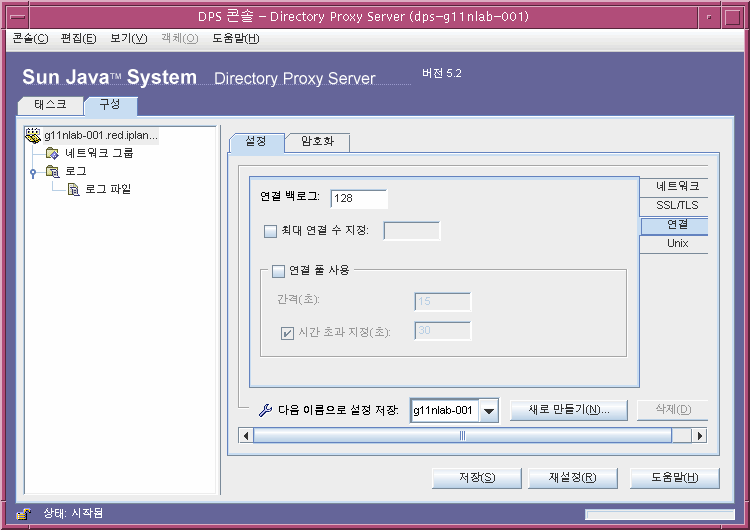Viewport: 750px width, 530px height.
Task: Click the 도움말(H) button at the bottom
Action: pyautogui.click(x=674, y=478)
